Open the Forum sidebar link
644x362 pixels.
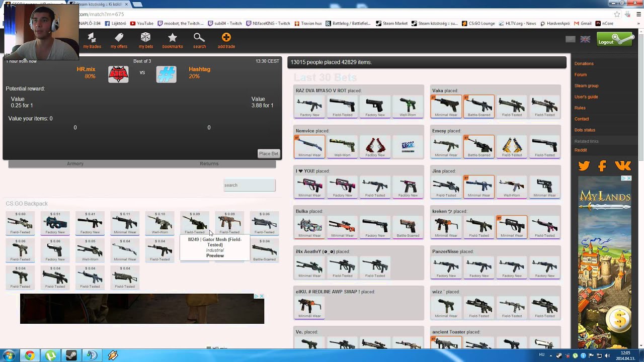(581, 75)
